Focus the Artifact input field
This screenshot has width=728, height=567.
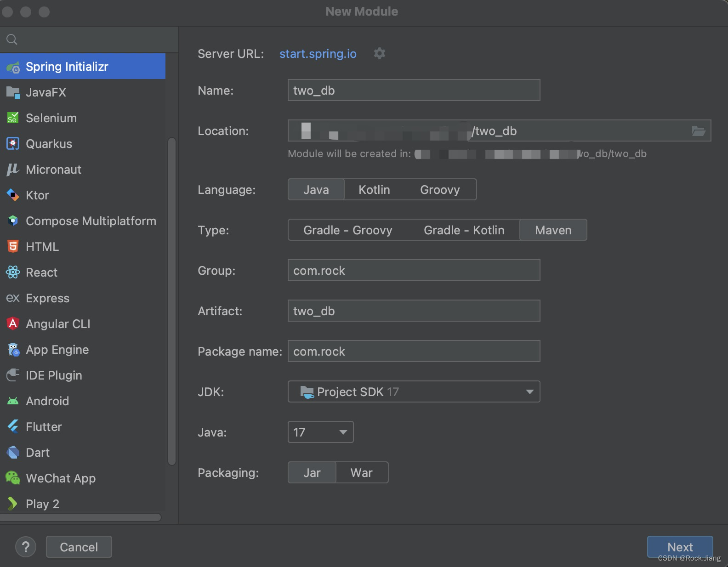(414, 311)
